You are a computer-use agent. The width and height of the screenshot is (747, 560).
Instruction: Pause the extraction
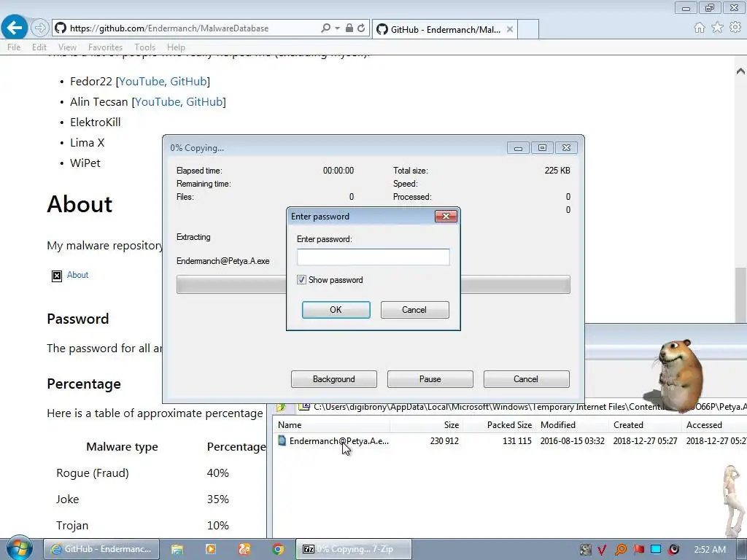point(430,379)
